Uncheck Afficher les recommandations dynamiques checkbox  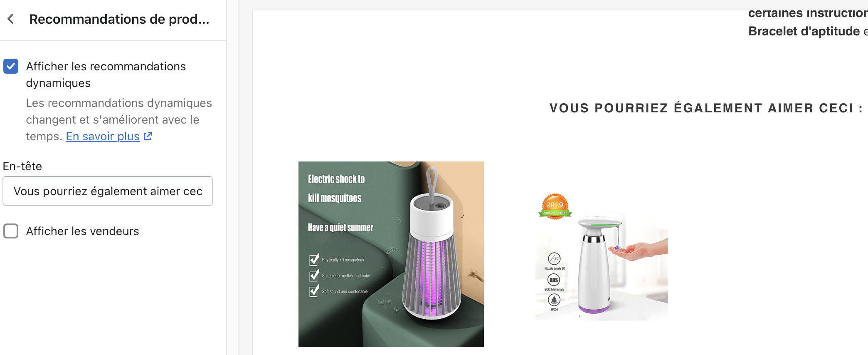[11, 66]
